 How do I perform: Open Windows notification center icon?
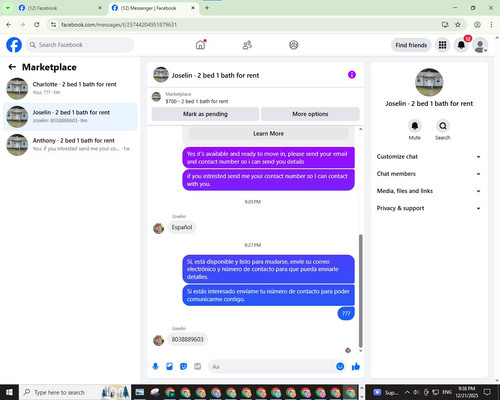(x=487, y=392)
